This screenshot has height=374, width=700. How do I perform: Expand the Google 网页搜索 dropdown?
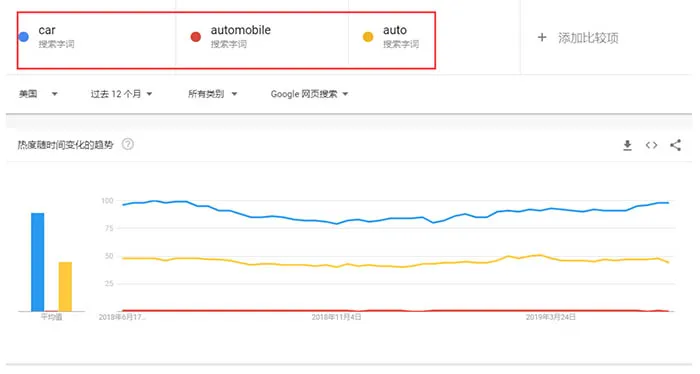[309, 94]
